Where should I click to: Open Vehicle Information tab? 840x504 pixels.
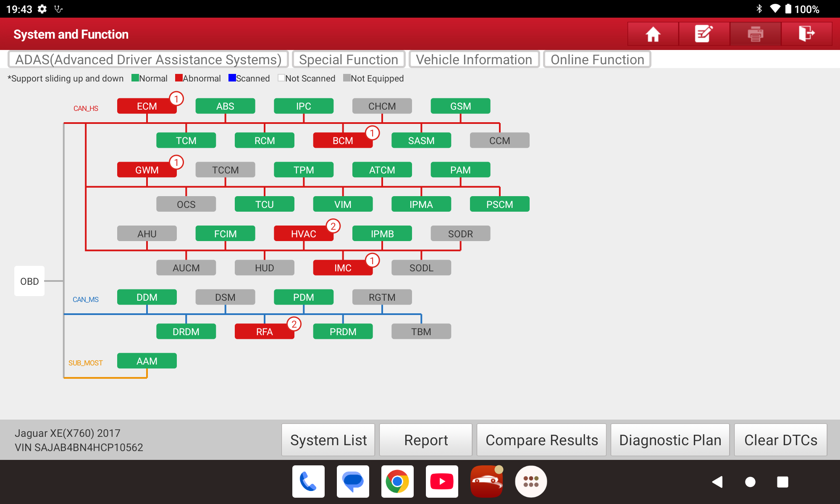pyautogui.click(x=474, y=60)
